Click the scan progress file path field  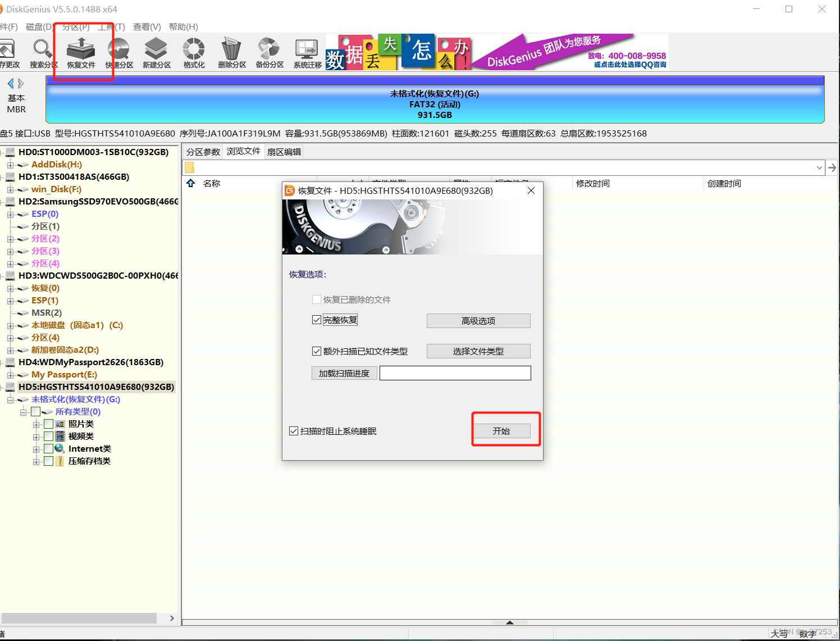(455, 373)
